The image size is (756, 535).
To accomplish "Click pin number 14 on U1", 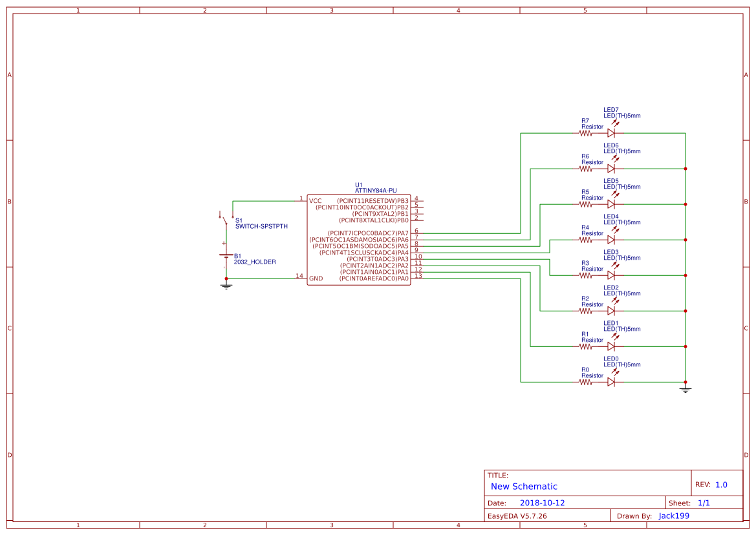I will coord(299,276).
